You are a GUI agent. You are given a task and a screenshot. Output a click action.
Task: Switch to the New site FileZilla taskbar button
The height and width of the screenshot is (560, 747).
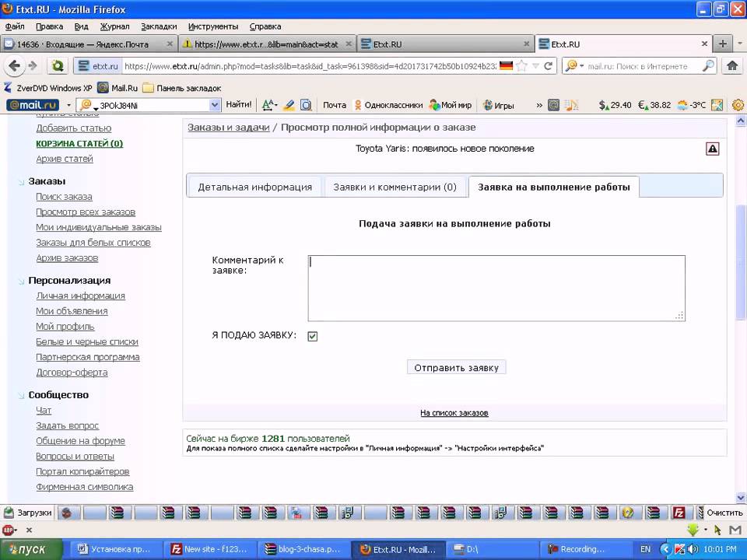(209, 549)
